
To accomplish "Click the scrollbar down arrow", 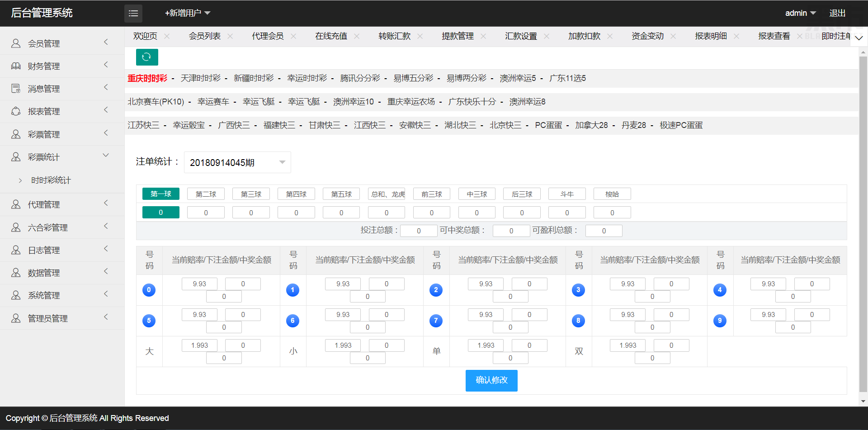I will [863, 401].
